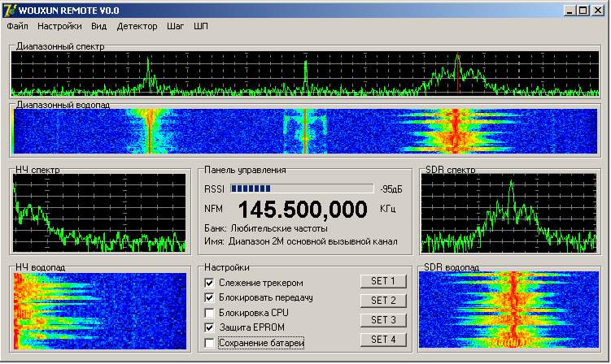Open the ШП menu
The image size is (611, 364).
(201, 27)
